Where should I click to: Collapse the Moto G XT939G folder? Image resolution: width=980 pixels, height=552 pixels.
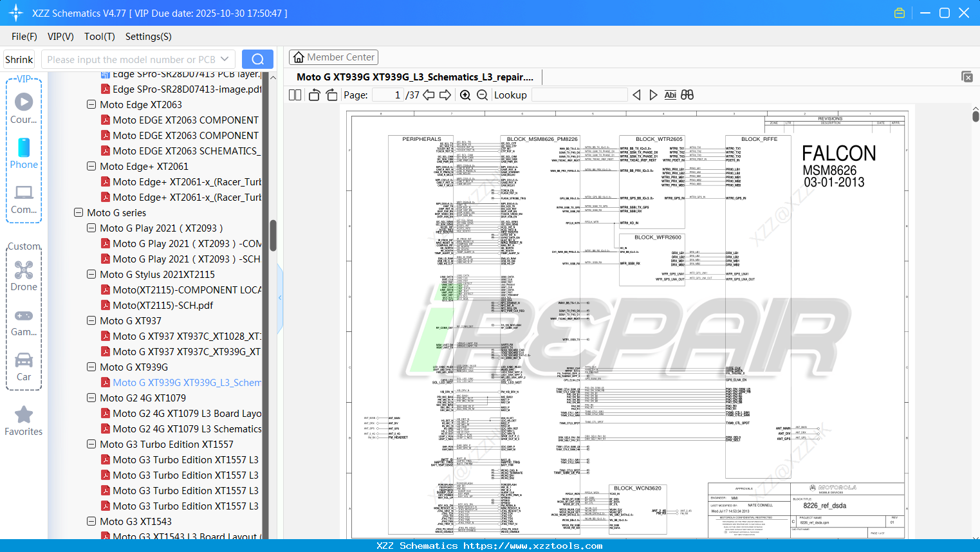coord(91,367)
